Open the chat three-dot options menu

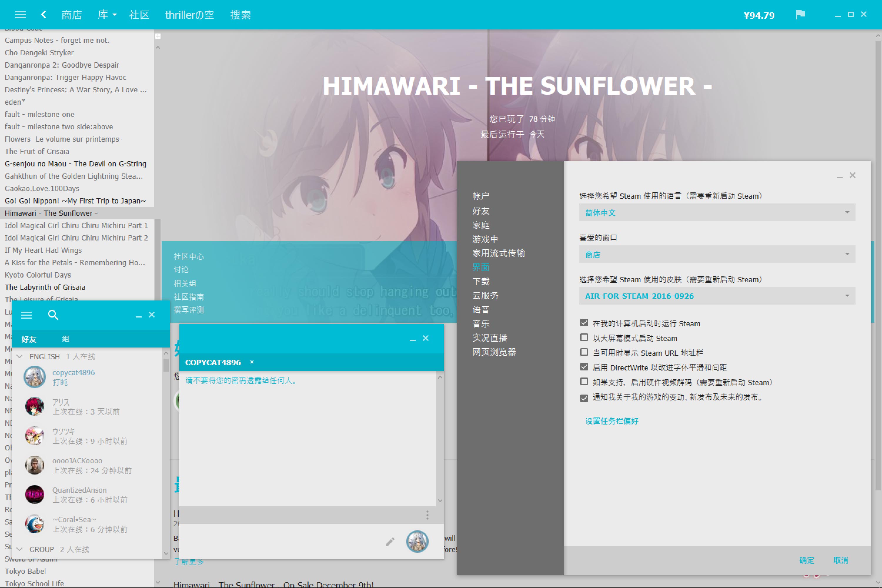tap(427, 515)
